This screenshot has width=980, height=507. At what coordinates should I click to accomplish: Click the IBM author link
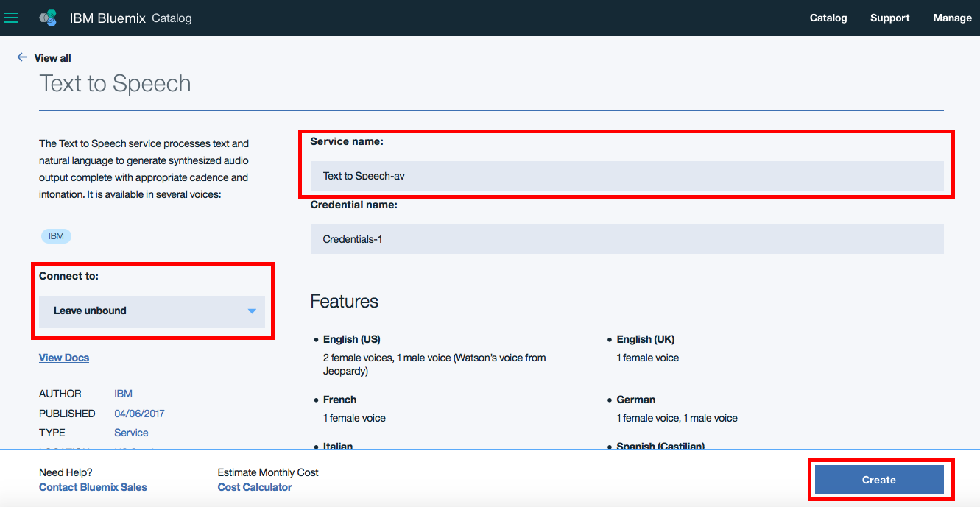123,394
